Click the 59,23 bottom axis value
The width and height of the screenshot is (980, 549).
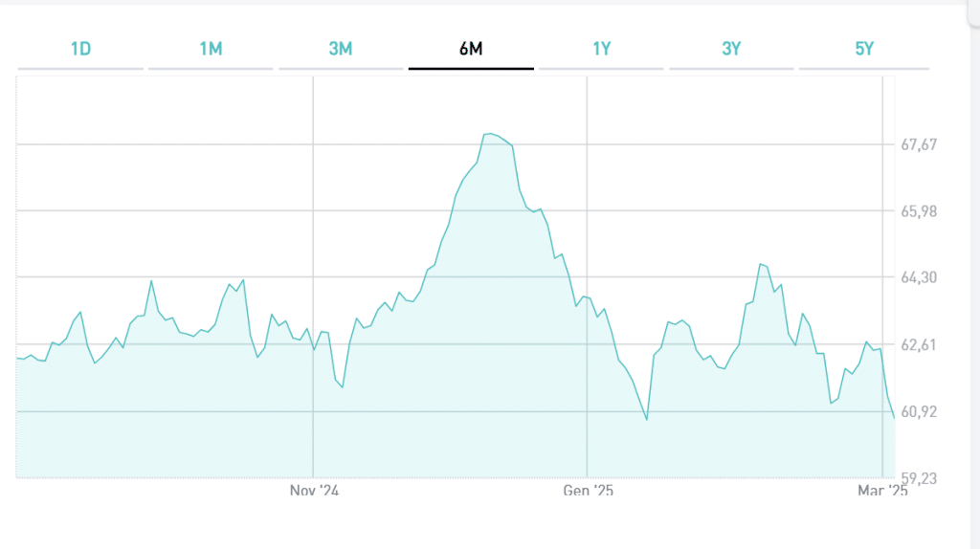click(x=919, y=478)
